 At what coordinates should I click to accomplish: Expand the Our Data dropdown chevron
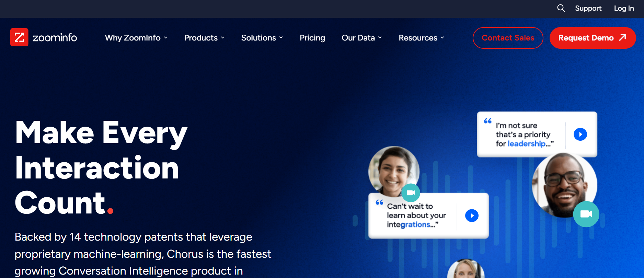coord(380,38)
